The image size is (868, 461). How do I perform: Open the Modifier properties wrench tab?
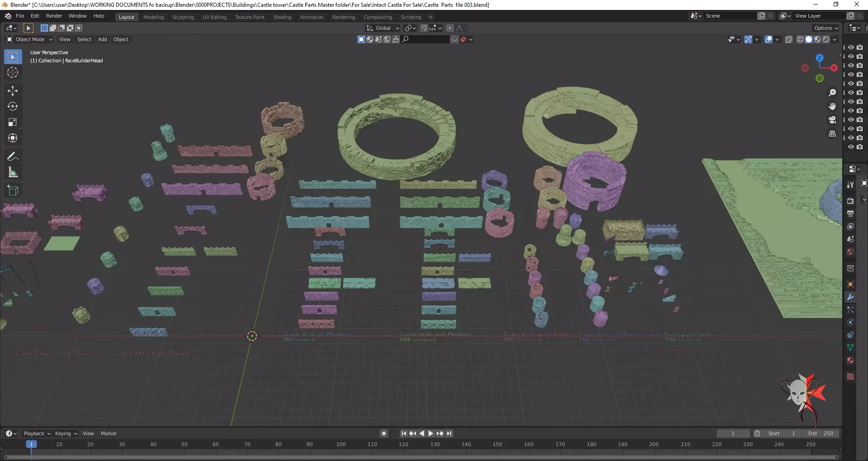pyautogui.click(x=850, y=297)
